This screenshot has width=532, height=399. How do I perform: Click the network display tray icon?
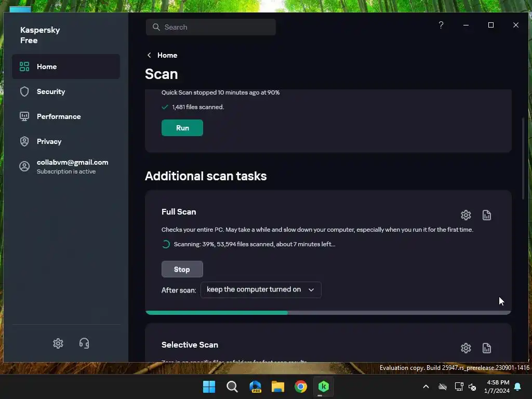[459, 387]
